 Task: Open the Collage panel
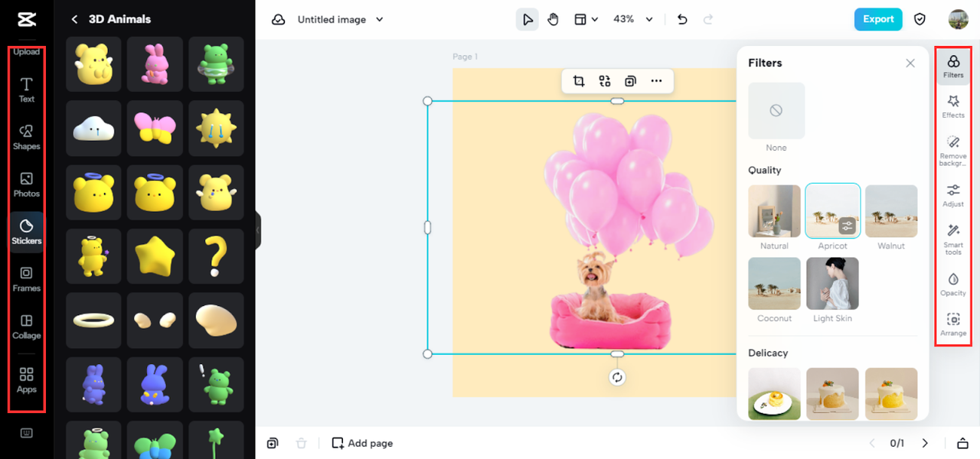[x=27, y=327]
